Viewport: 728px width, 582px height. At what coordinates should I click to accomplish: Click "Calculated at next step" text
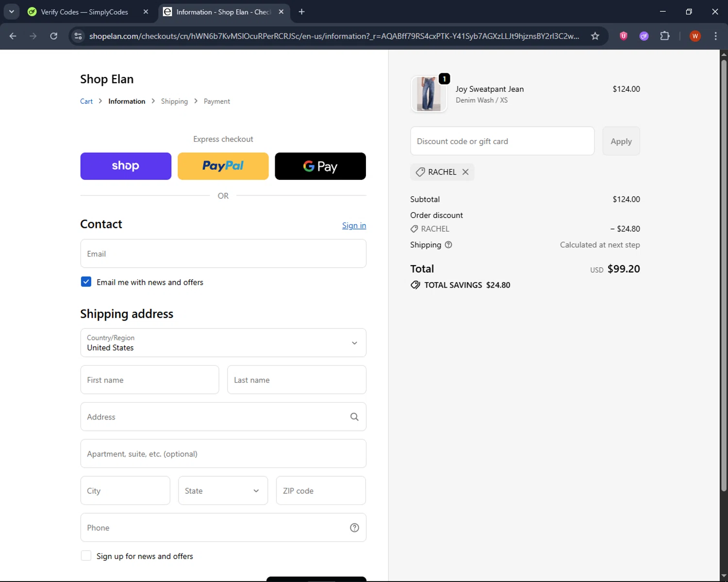(x=600, y=245)
